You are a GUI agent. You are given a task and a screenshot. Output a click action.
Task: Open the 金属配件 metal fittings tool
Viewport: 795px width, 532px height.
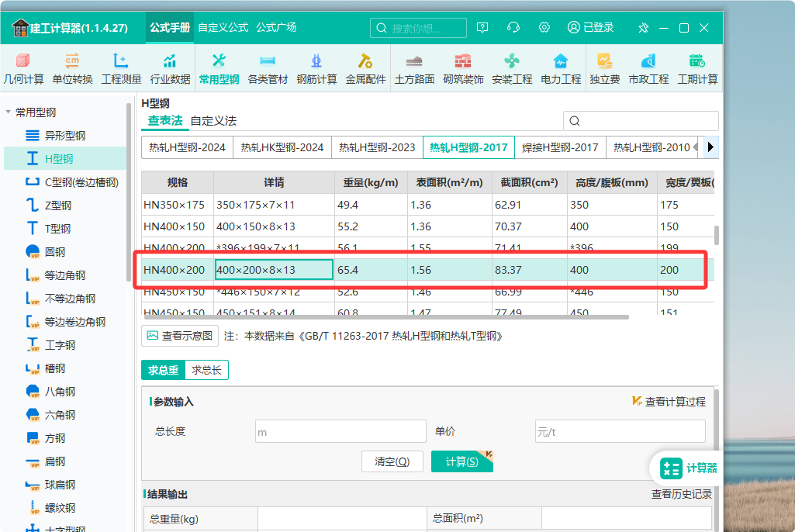[x=365, y=68]
